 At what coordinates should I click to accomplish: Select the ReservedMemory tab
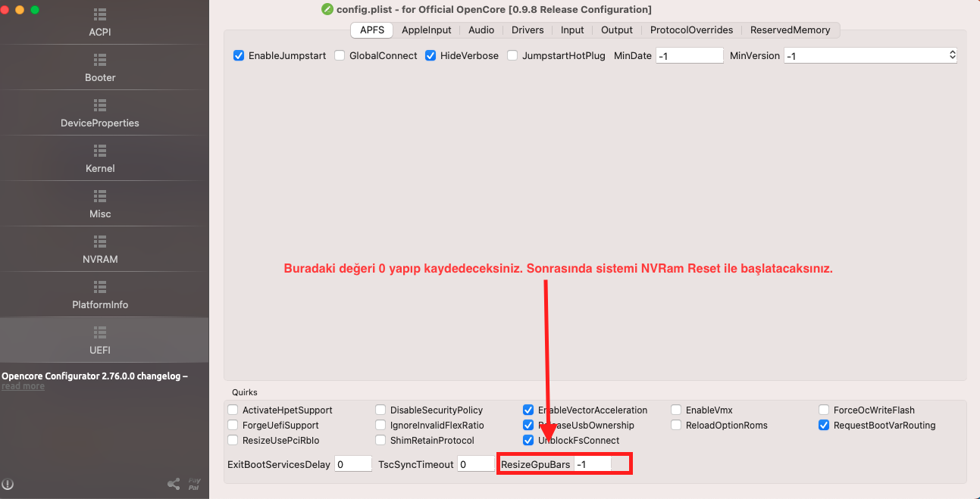point(790,30)
